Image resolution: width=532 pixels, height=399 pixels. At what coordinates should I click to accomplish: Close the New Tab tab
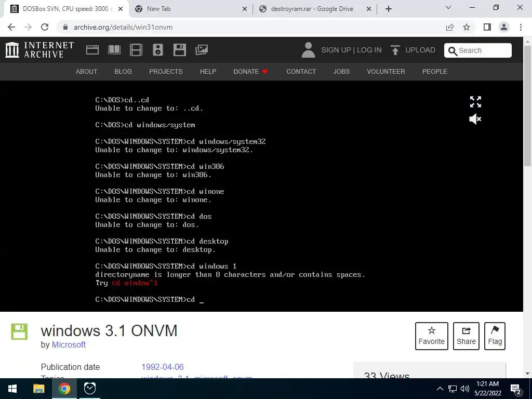pyautogui.click(x=245, y=9)
